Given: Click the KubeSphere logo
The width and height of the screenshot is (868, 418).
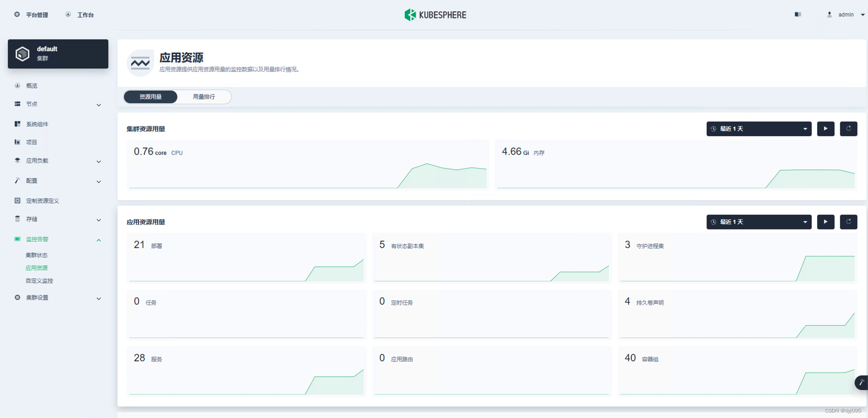Looking at the screenshot, I should 435,15.
